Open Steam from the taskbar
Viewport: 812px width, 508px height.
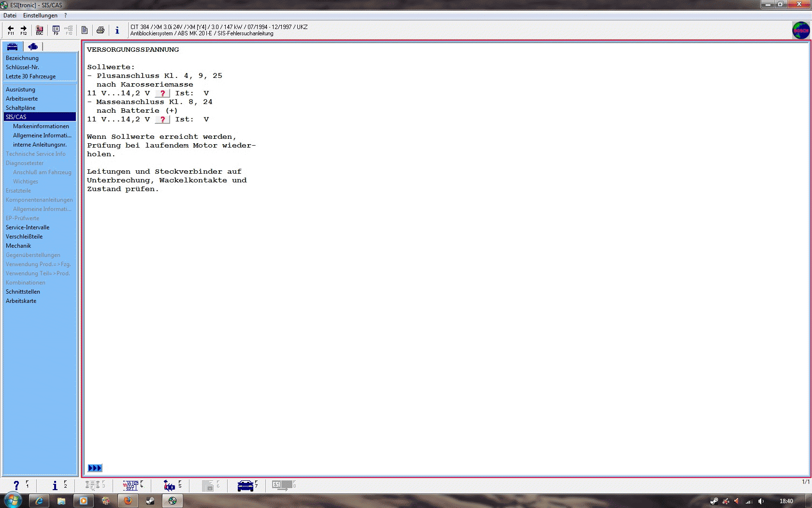150,501
